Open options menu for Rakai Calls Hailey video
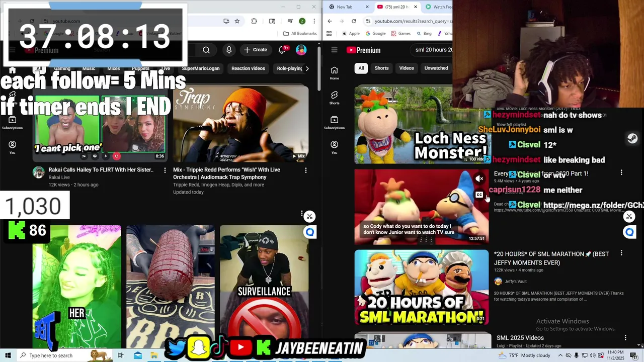Image resolution: width=644 pixels, height=362 pixels. pyautogui.click(x=165, y=170)
